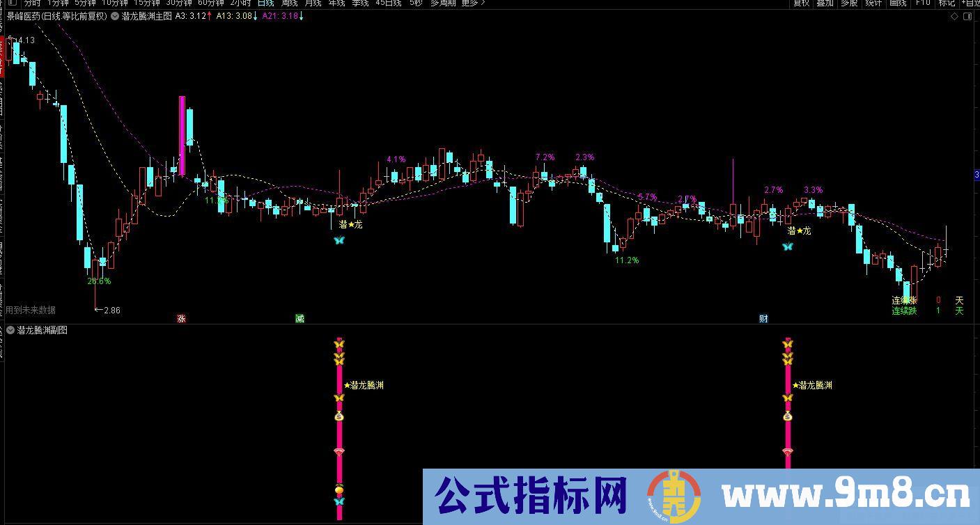Open the 多股 multi-stock view
The image size is (980, 525).
click(x=849, y=3)
